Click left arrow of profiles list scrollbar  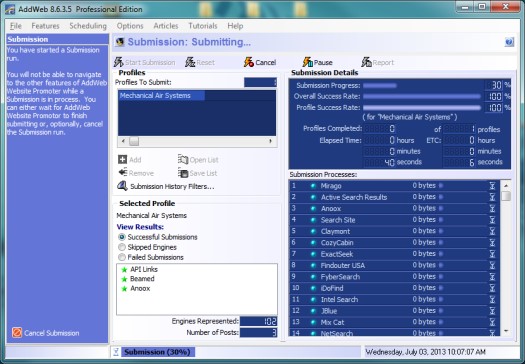pyautogui.click(x=123, y=141)
